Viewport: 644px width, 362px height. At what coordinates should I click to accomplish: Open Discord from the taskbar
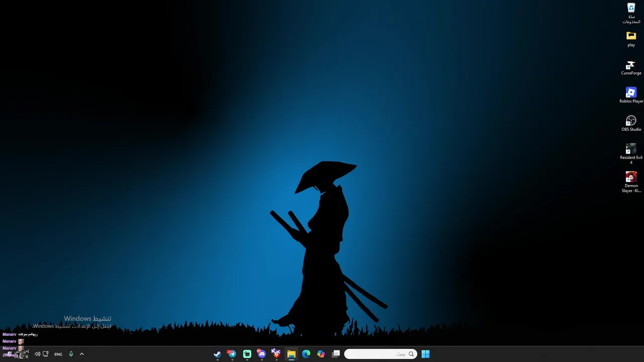point(261,354)
